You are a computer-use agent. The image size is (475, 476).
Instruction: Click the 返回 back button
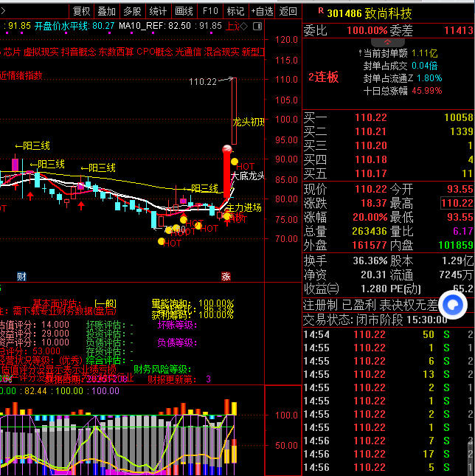pyautogui.click(x=288, y=11)
